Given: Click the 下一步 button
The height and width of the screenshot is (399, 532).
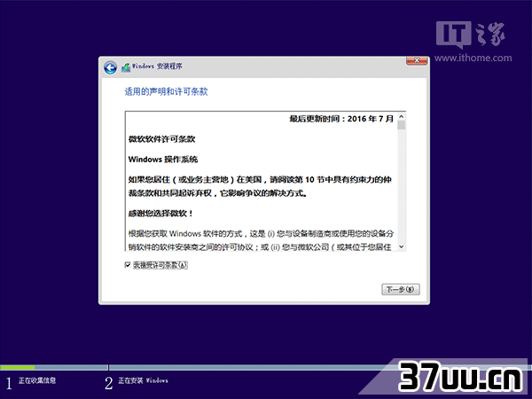Looking at the screenshot, I should pyautogui.click(x=401, y=289).
